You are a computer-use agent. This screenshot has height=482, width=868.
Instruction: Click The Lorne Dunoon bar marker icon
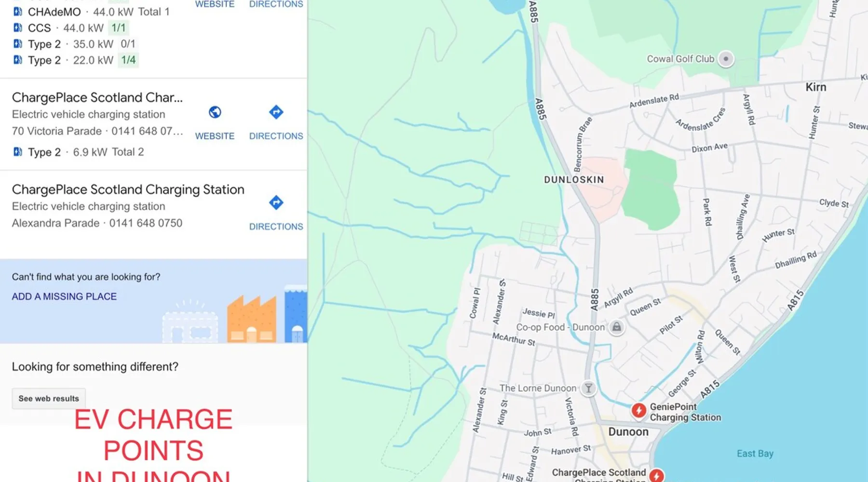pos(588,388)
